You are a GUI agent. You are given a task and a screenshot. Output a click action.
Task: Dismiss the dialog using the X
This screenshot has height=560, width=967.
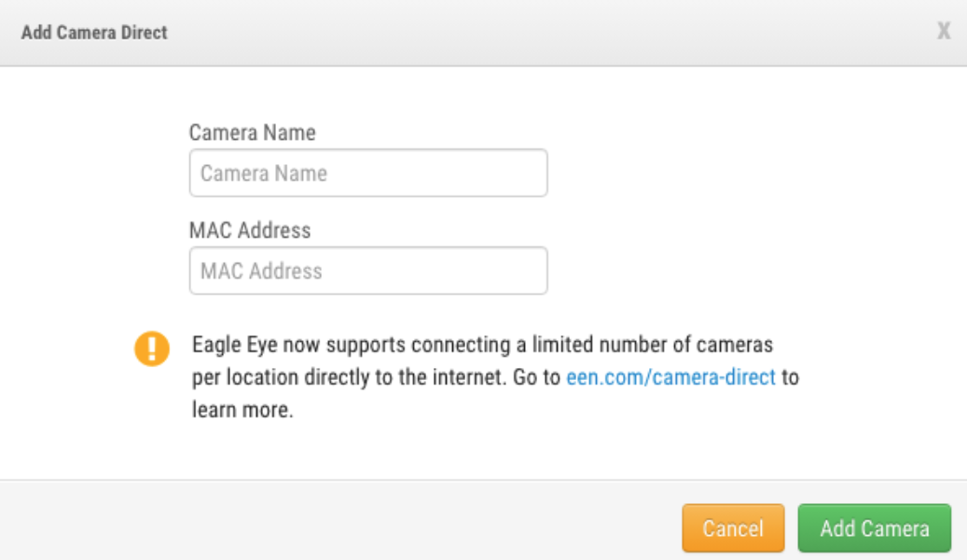click(944, 33)
